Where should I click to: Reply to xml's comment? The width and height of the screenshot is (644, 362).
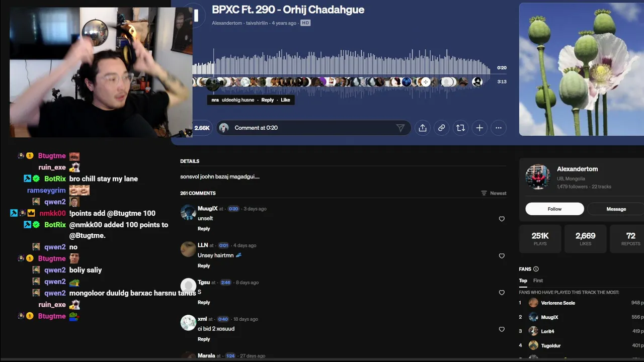tap(204, 339)
